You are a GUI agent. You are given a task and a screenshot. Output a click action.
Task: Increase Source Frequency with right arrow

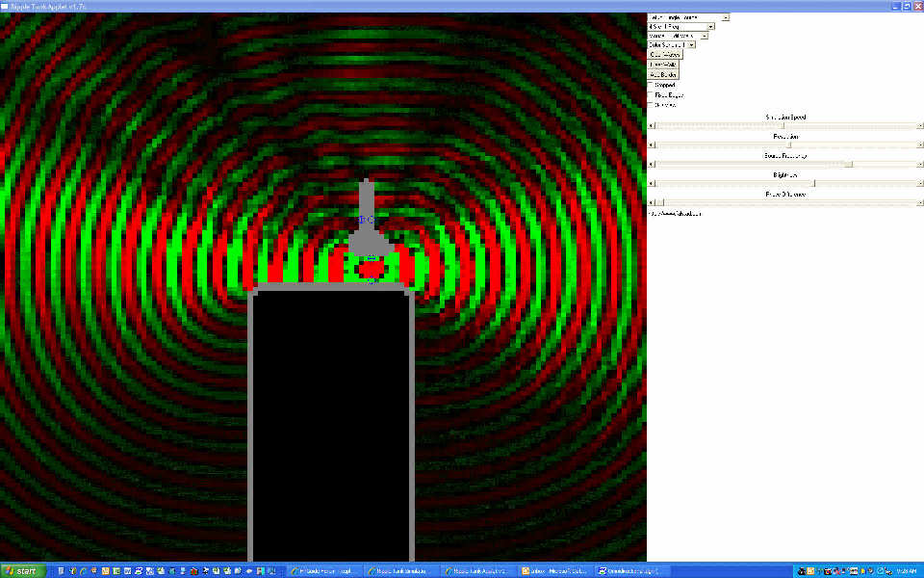pyautogui.click(x=920, y=165)
